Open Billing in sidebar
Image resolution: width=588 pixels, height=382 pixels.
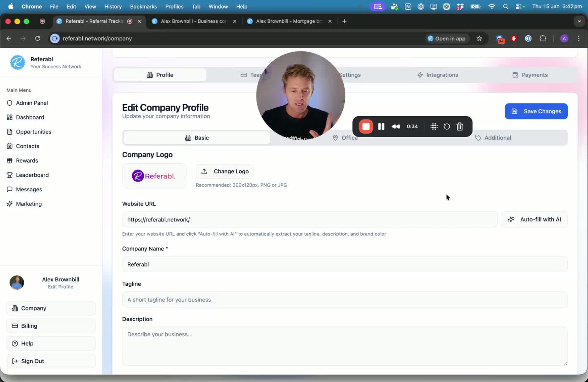tap(51, 326)
